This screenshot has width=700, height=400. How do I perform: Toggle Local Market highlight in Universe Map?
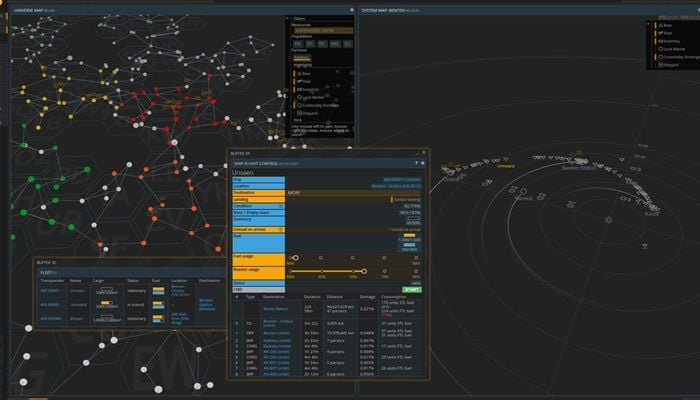[x=310, y=97]
